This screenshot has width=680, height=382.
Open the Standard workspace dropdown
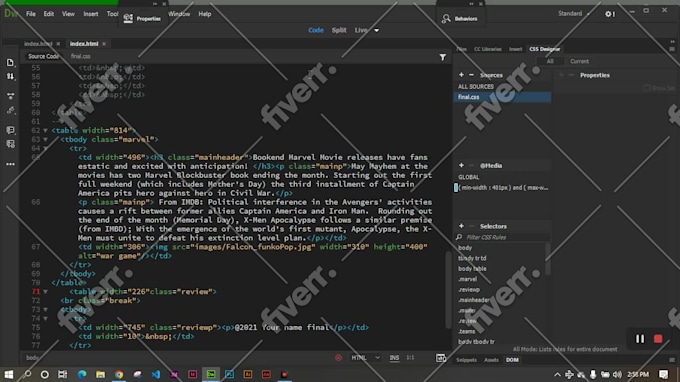tap(574, 13)
